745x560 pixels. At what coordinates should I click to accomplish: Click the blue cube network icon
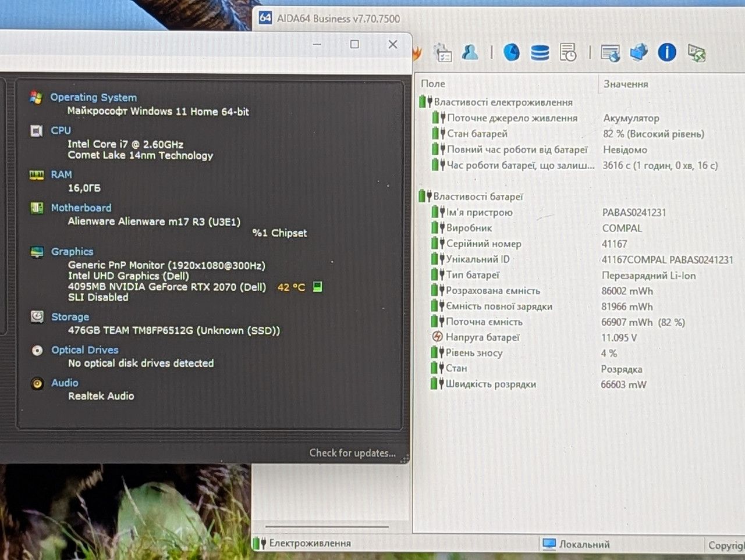pos(638,52)
